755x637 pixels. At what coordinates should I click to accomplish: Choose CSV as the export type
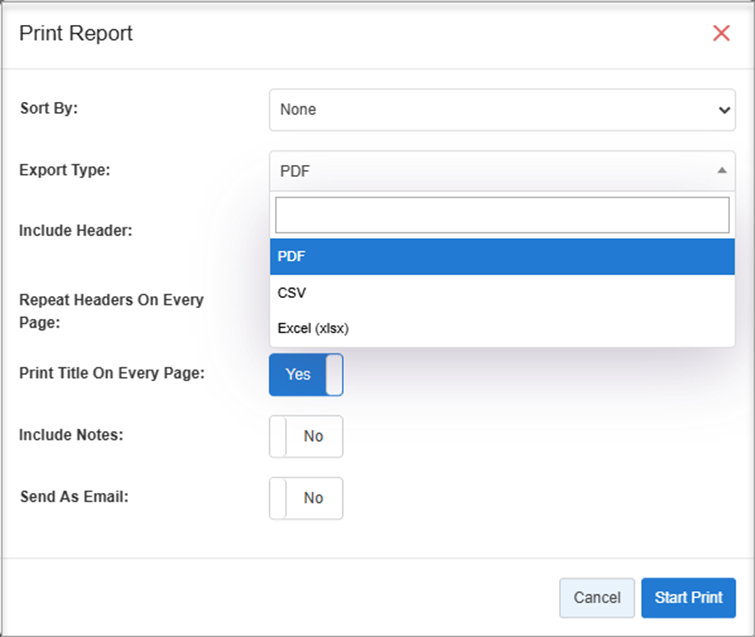coord(502,293)
